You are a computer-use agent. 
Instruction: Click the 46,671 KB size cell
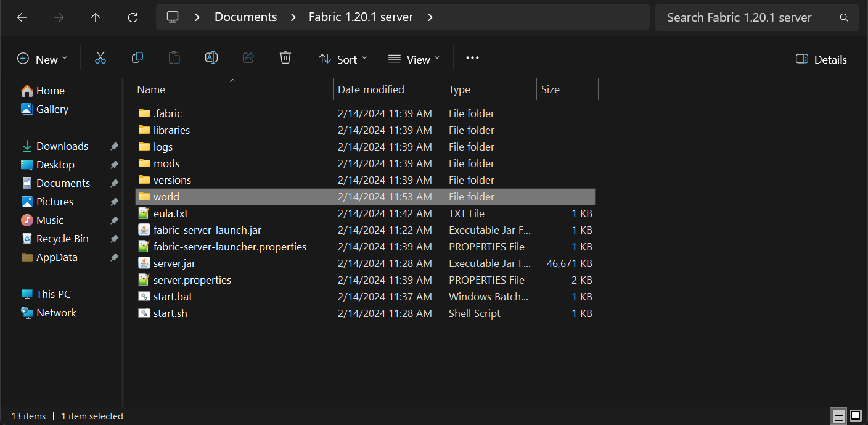tap(569, 263)
